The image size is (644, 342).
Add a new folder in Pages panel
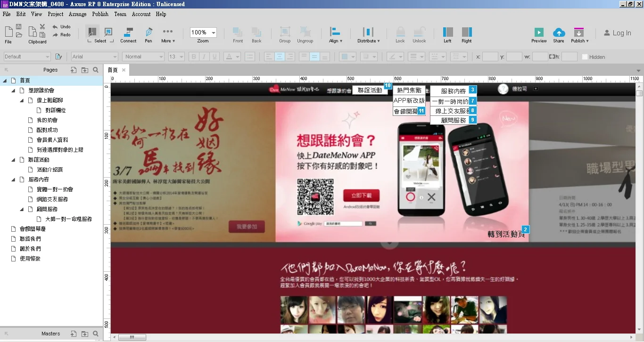click(x=85, y=70)
